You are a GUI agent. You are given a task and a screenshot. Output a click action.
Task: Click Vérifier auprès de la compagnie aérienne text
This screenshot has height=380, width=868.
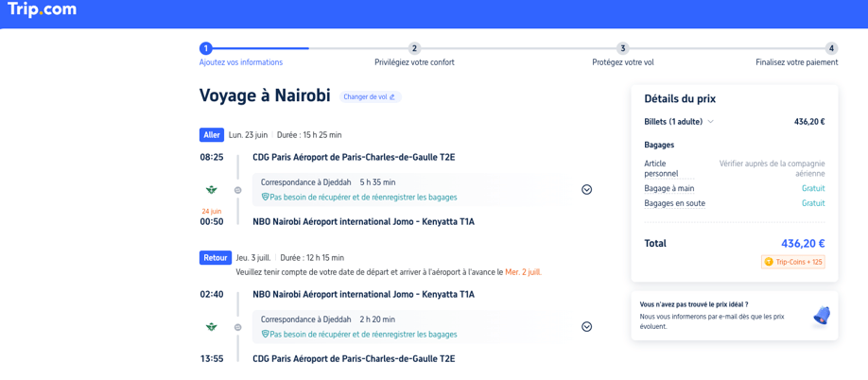point(773,168)
